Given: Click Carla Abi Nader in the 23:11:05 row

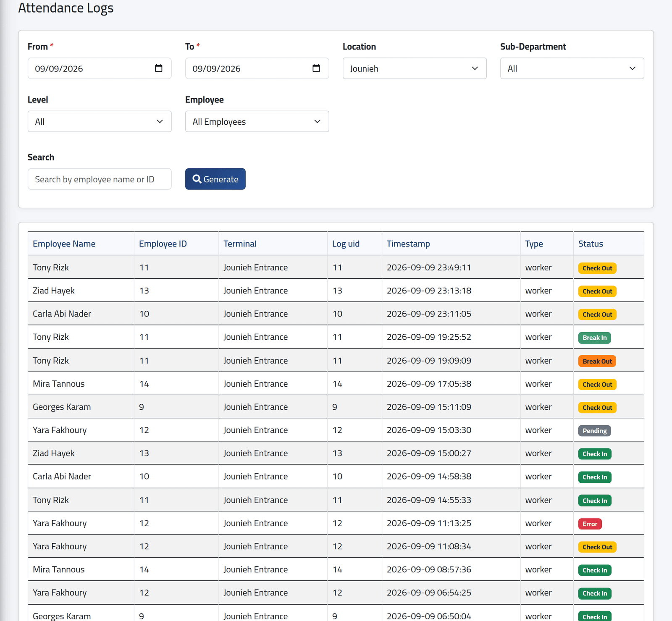Looking at the screenshot, I should tap(62, 314).
